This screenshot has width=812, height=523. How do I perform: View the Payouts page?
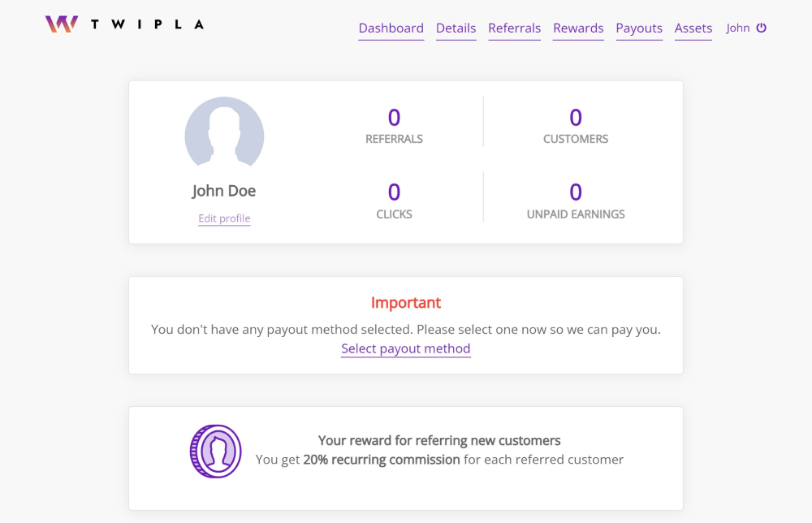click(x=639, y=28)
